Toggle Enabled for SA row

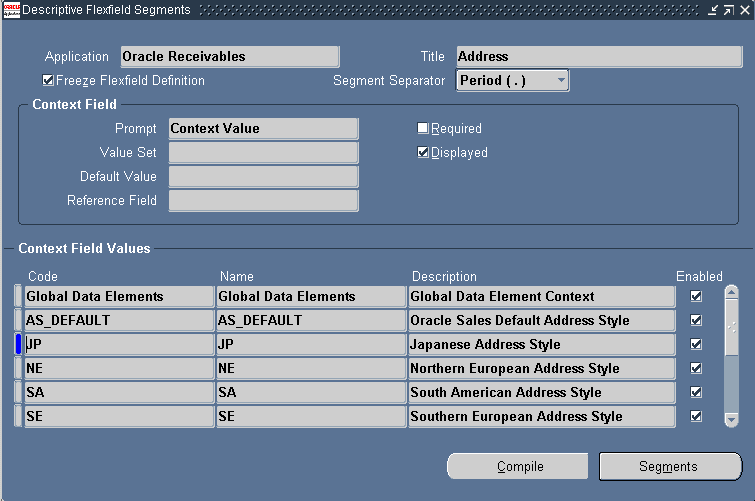click(696, 392)
